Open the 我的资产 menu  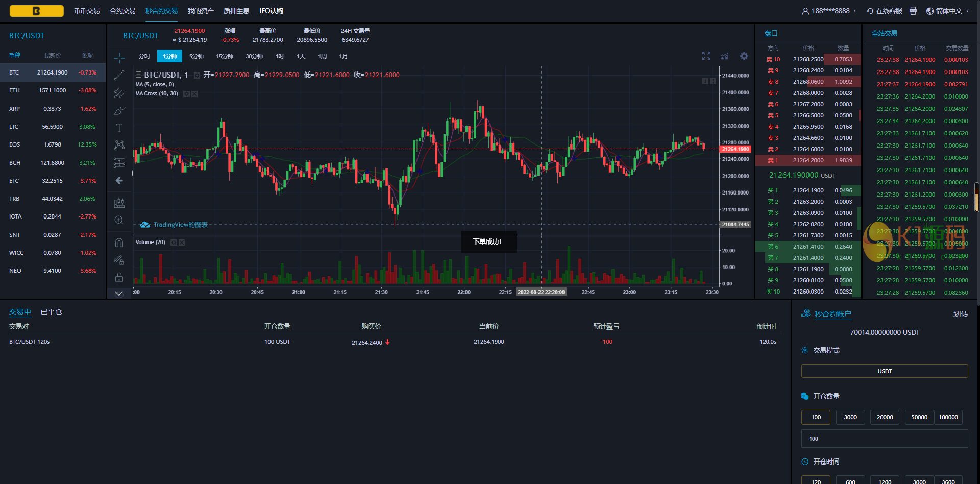tap(201, 11)
